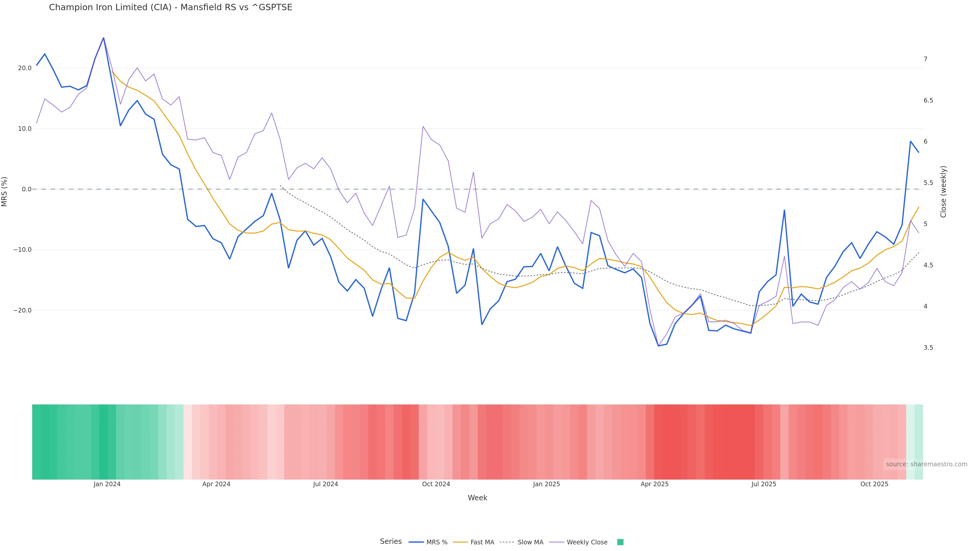
Task: Click the Jan 2025 x-axis label
Action: coord(546,484)
